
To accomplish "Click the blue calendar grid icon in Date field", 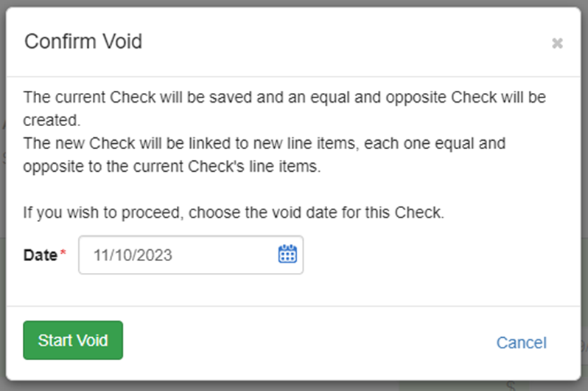I will click(x=287, y=254).
